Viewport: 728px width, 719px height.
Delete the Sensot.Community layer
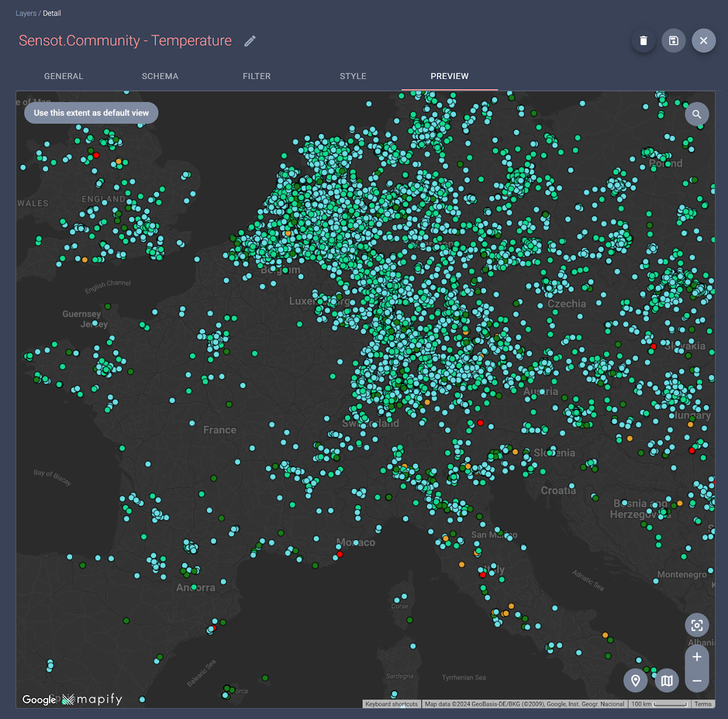[x=643, y=40]
